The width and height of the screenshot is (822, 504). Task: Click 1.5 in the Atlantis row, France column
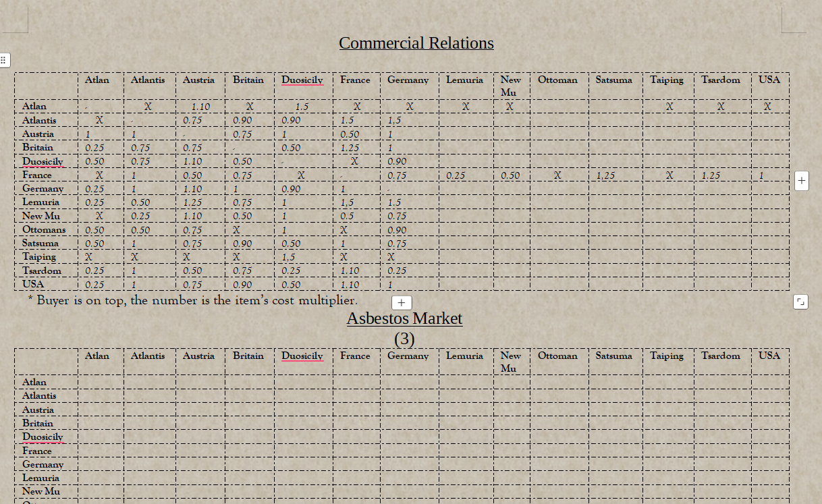347,120
